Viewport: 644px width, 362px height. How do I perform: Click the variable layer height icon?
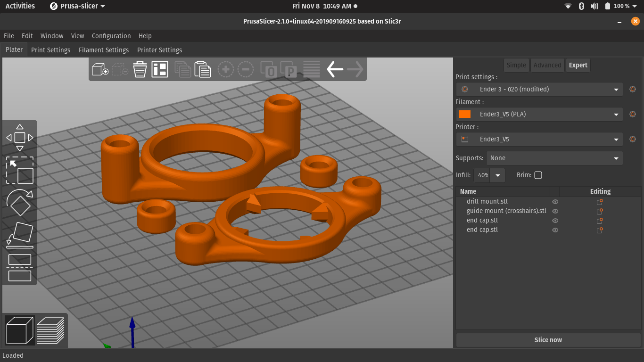(x=312, y=70)
